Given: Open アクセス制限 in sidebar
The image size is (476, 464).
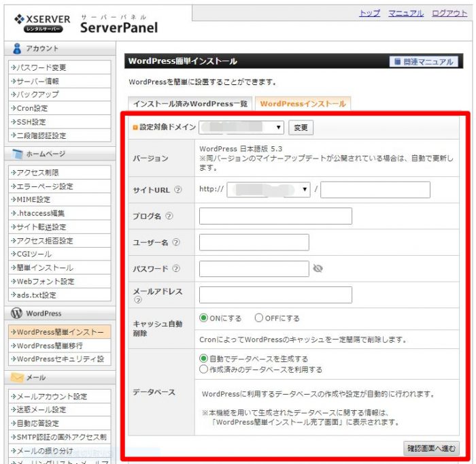Looking at the screenshot, I should tap(60, 173).
